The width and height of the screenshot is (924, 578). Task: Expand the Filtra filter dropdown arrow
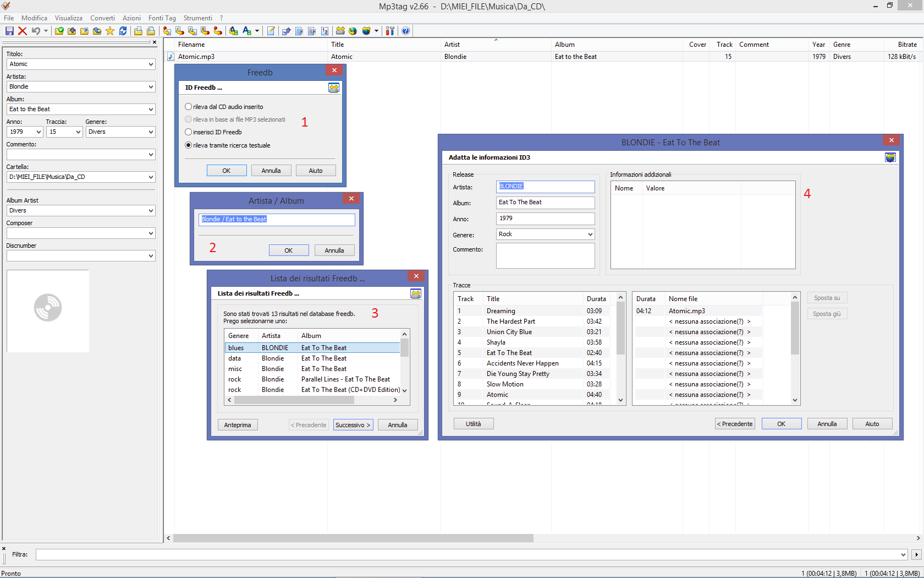tap(903, 555)
